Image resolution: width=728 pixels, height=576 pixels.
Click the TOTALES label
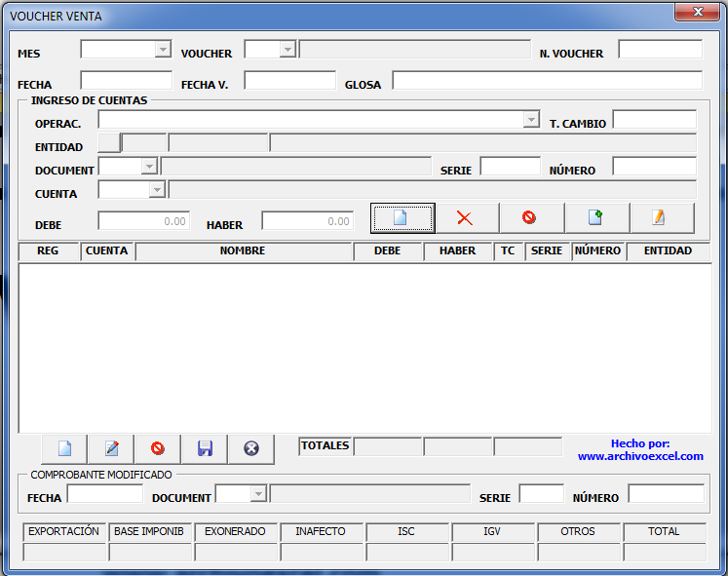(325, 446)
